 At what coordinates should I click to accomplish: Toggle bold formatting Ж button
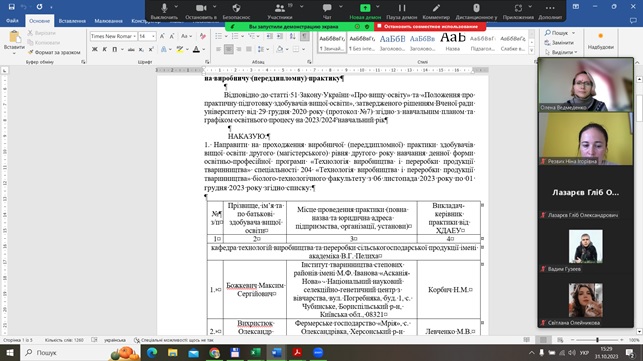coord(95,49)
